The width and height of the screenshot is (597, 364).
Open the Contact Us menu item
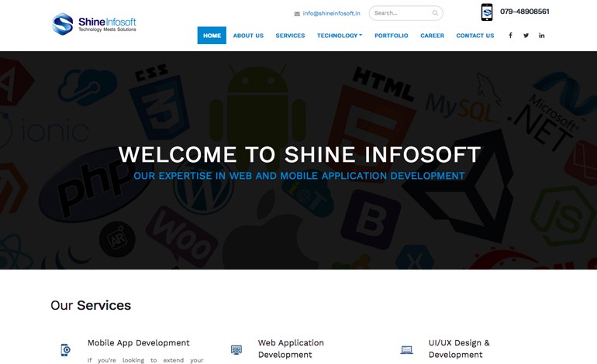point(474,36)
